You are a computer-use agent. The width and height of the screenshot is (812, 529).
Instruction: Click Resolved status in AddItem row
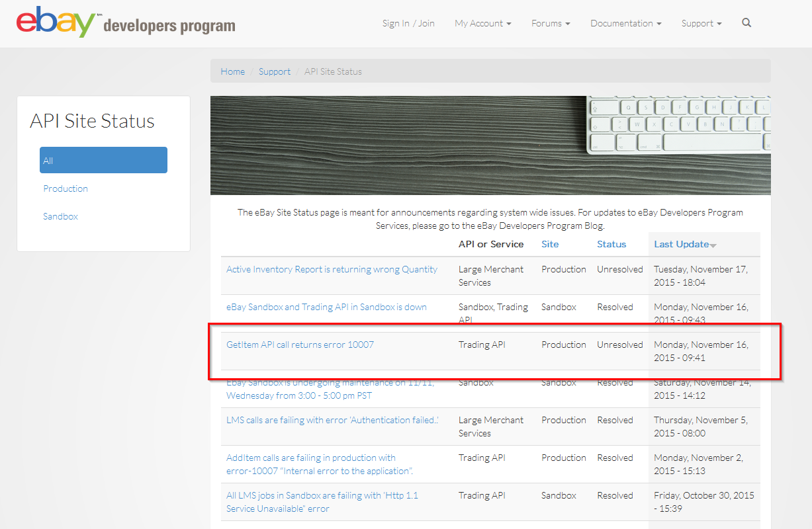[615, 458]
